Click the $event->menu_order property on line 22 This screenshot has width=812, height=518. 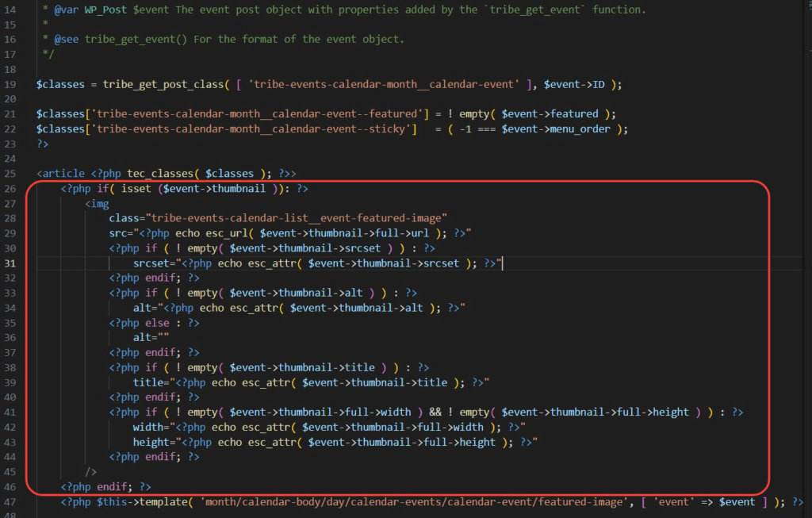pyautogui.click(x=565, y=129)
